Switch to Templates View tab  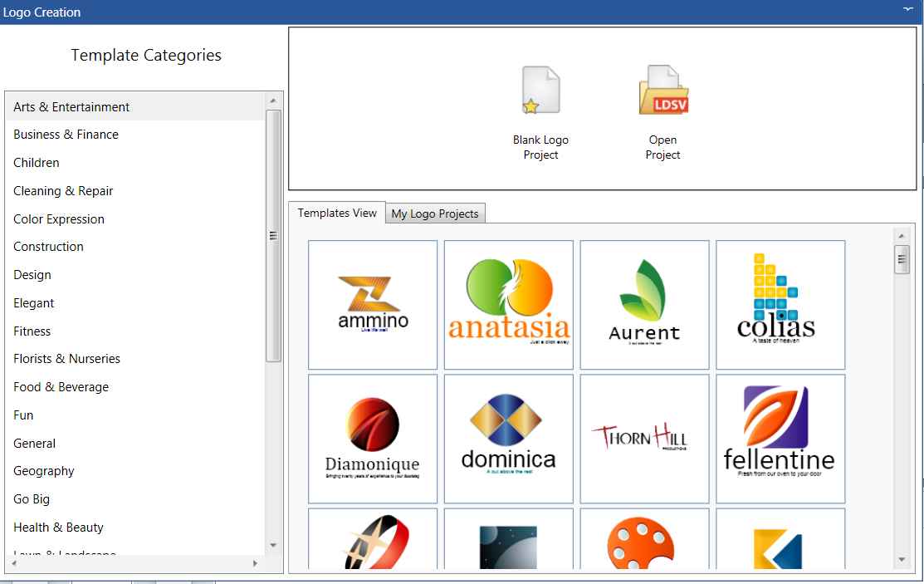[337, 213]
